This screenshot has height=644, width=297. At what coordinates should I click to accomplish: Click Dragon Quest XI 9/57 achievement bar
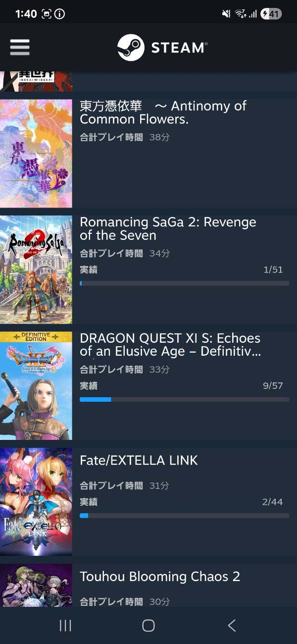(184, 399)
